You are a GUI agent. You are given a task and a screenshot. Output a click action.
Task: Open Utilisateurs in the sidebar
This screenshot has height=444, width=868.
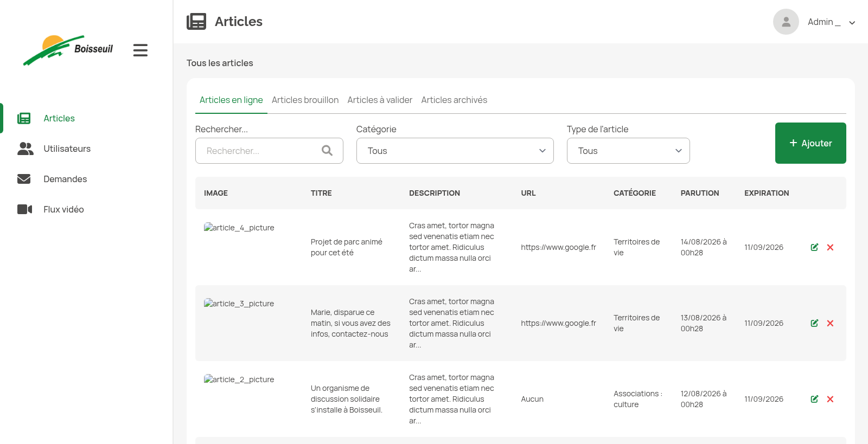(x=67, y=149)
